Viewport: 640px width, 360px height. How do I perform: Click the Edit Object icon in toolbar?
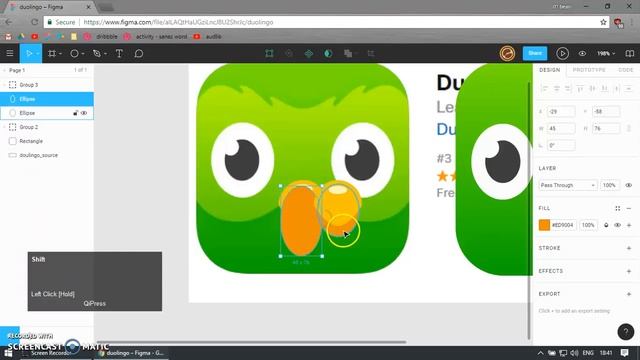[x=269, y=53]
